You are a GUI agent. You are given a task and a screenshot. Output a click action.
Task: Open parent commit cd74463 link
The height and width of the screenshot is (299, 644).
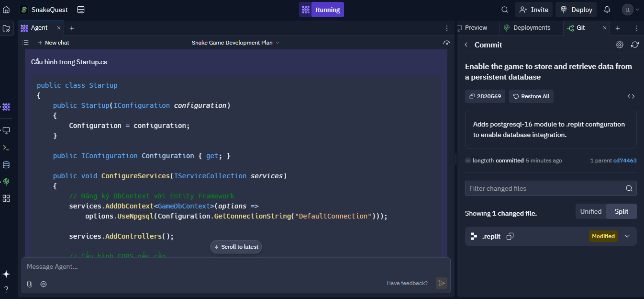tap(625, 161)
